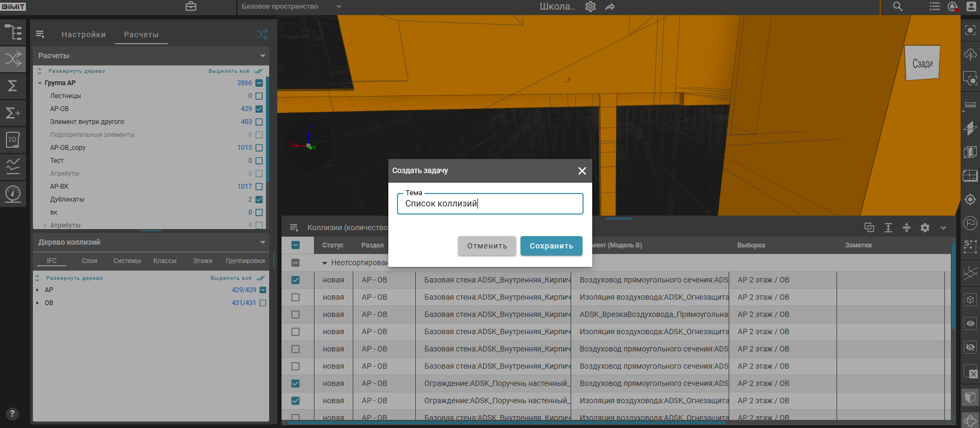Click the briefcase icon in top bar
Viewport: 980px width, 428px height.
click(191, 6)
